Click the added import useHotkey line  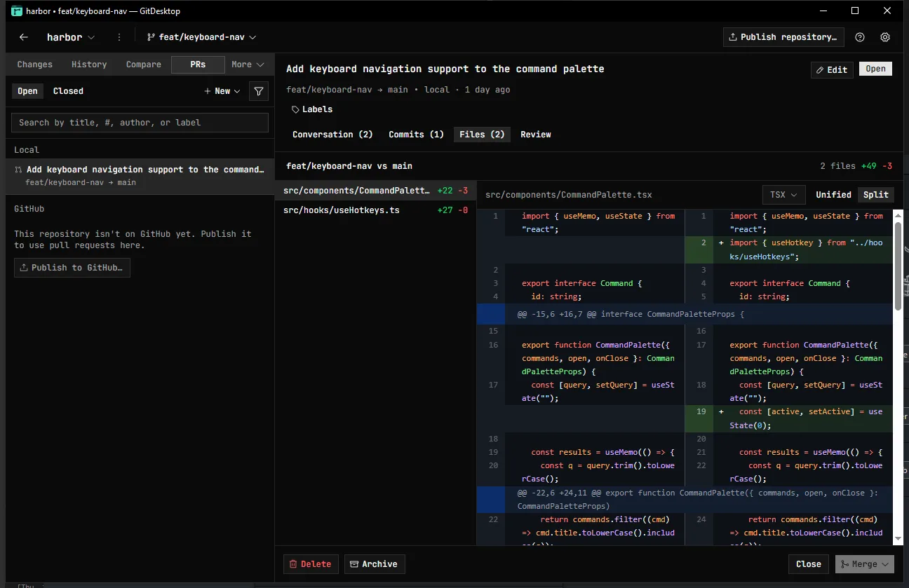789,249
